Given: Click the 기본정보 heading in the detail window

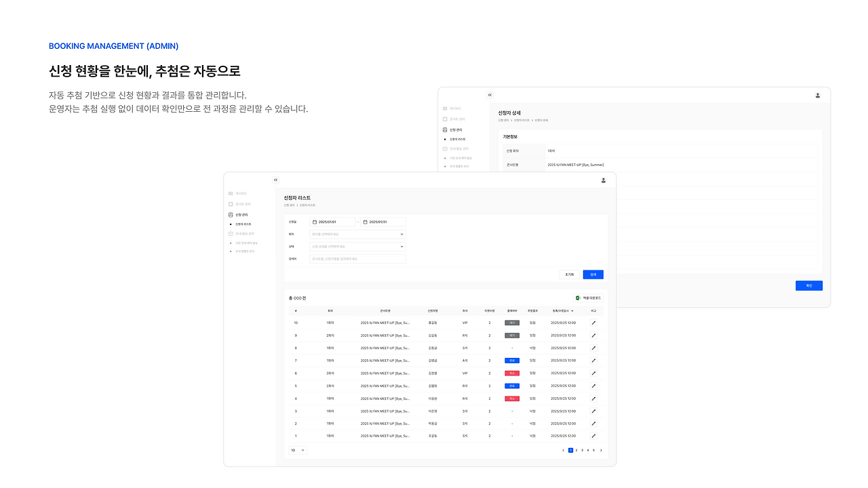Looking at the screenshot, I should (x=509, y=137).
